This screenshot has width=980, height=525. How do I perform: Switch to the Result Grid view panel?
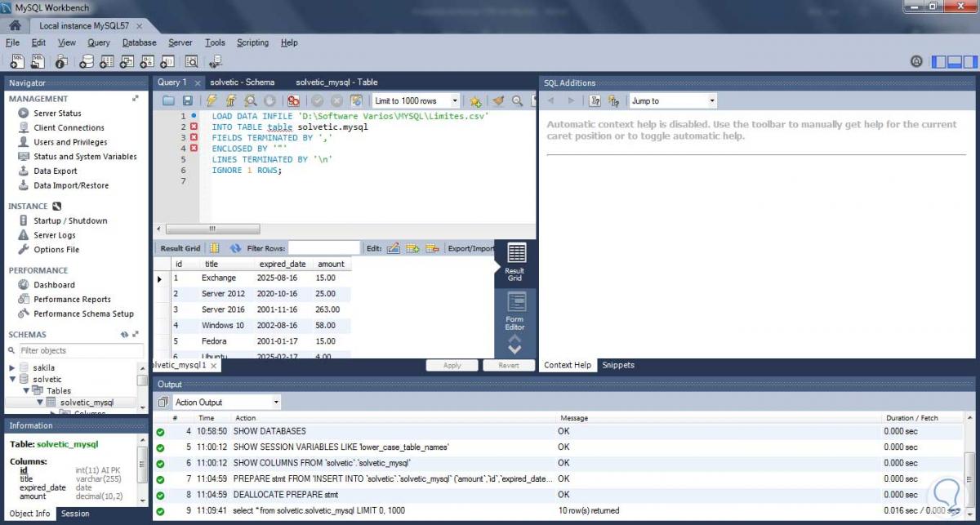tap(515, 262)
